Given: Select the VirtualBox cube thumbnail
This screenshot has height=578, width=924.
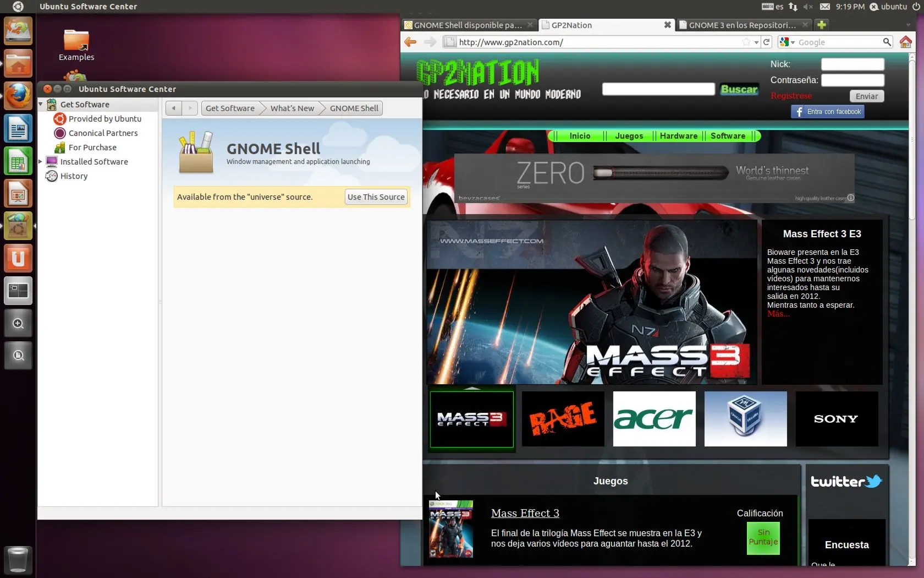Looking at the screenshot, I should click(x=746, y=419).
